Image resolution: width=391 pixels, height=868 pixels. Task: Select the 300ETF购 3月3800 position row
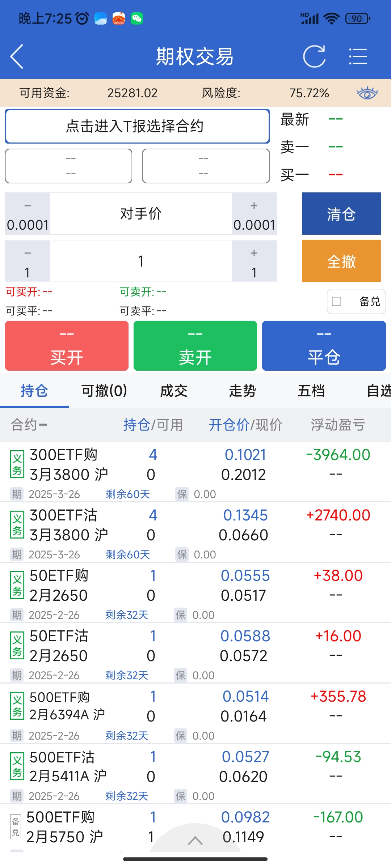195,465
